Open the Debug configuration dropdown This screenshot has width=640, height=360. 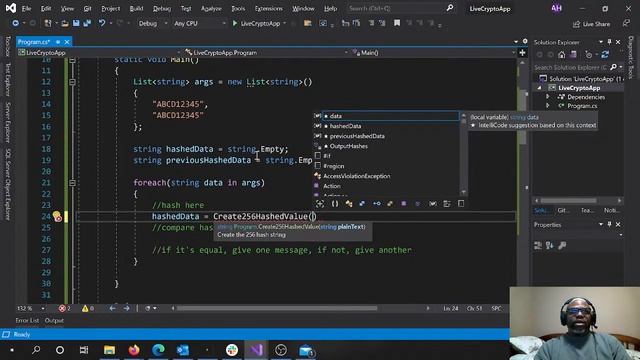pyautogui.click(x=153, y=24)
